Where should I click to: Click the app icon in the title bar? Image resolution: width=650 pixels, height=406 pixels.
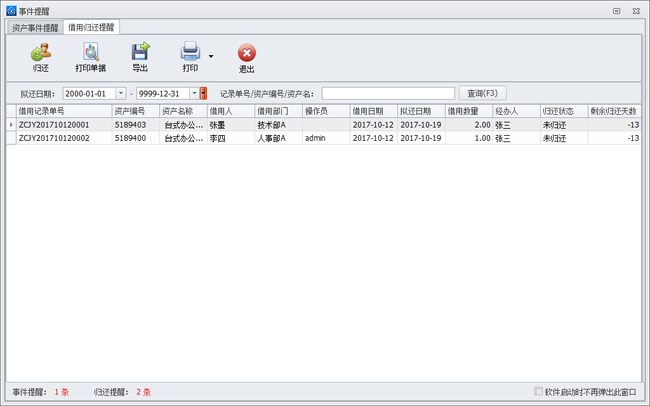pos(11,10)
